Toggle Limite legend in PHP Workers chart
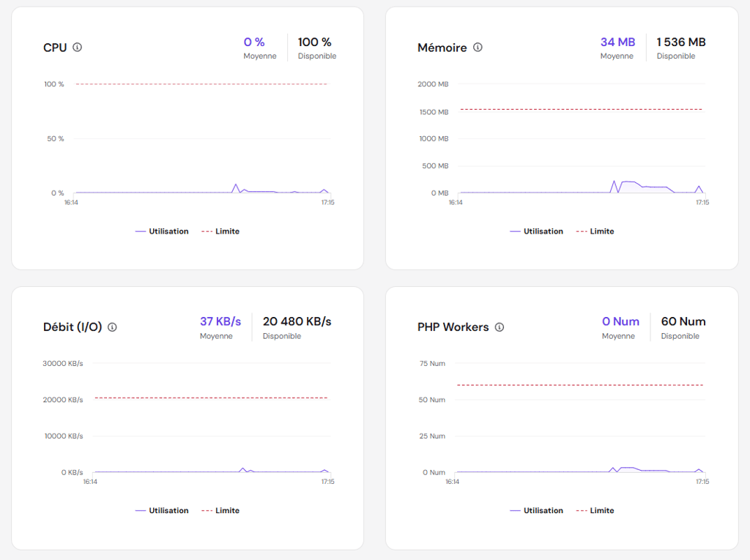The width and height of the screenshot is (750, 560). (x=595, y=511)
